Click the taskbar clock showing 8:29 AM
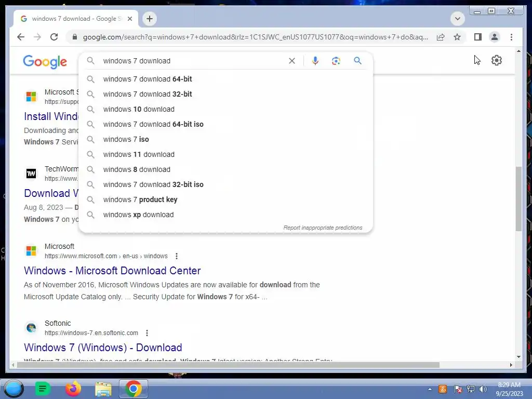This screenshot has height=399, width=532. [509, 389]
